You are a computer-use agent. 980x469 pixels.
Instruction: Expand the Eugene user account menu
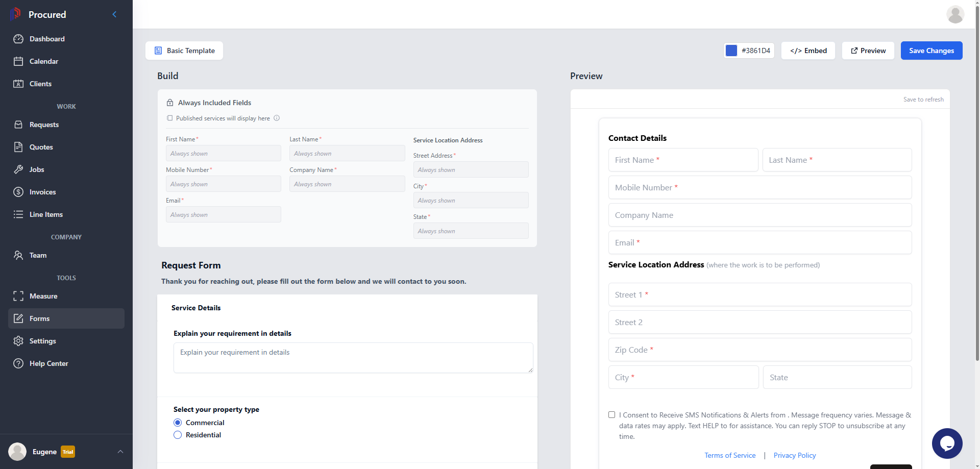[120, 452]
